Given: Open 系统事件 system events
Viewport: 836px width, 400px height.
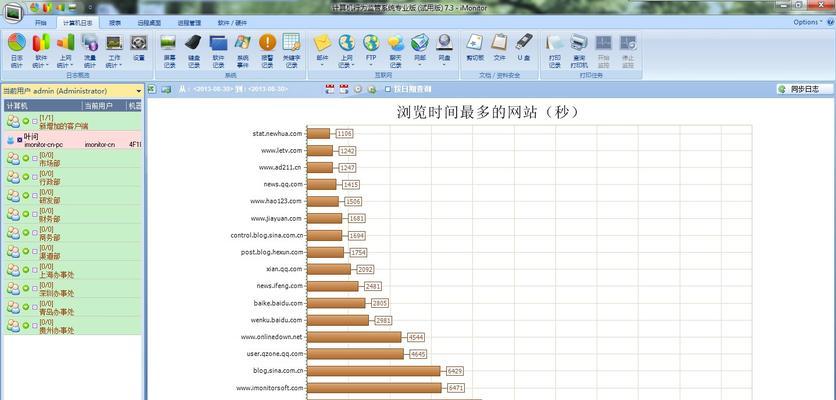Looking at the screenshot, I should tap(243, 51).
